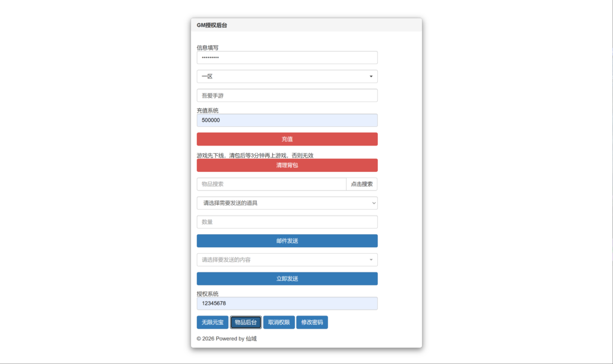
Task: Click the 清理背包 button
Action: tap(287, 165)
